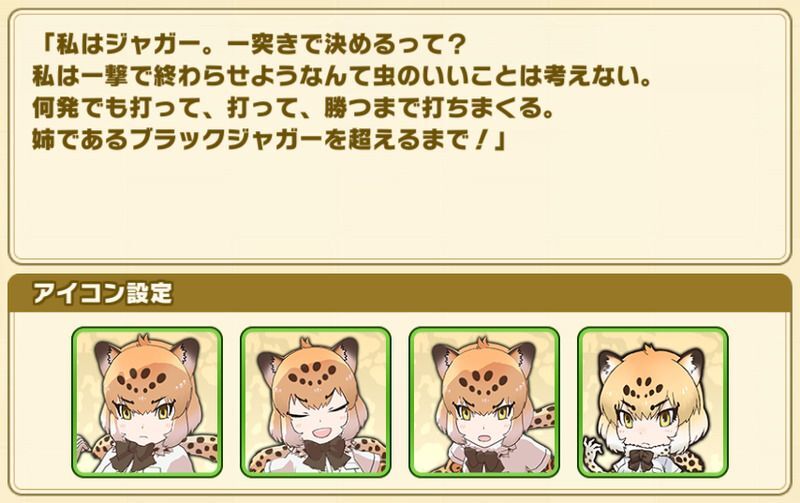Click the line starting 何発でも打って
Image resolution: width=800 pixels, height=503 pixels.
(293, 108)
